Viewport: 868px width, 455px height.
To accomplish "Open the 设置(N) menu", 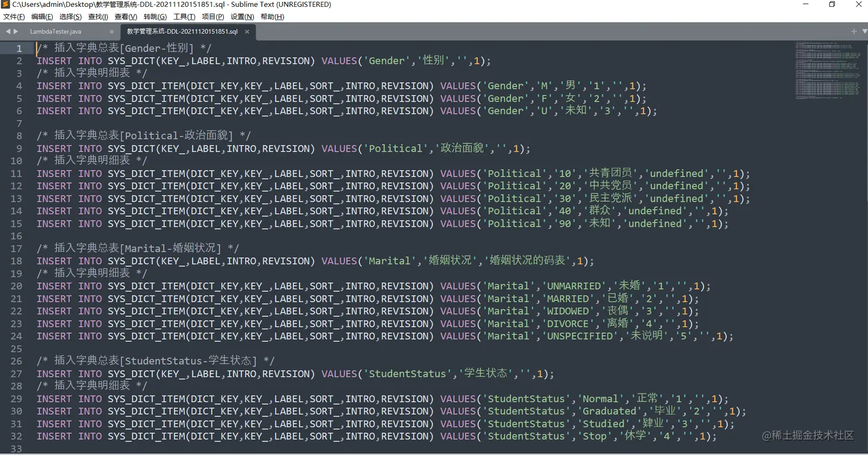I will coord(242,17).
